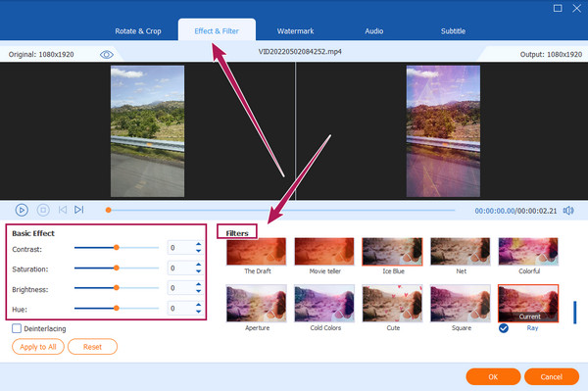Viewport: 588px width, 391px height.
Task: Play the video preview
Action: [22, 210]
